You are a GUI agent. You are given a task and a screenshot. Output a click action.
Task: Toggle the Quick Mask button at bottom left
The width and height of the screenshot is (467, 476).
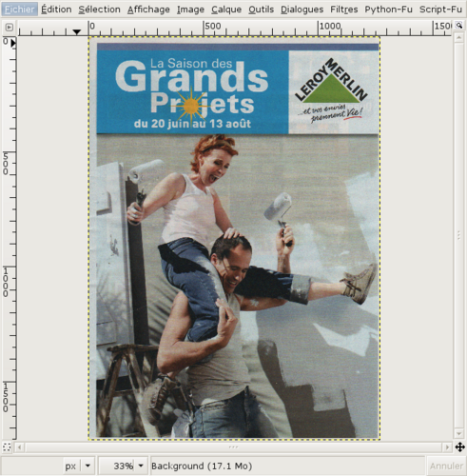coord(7,447)
